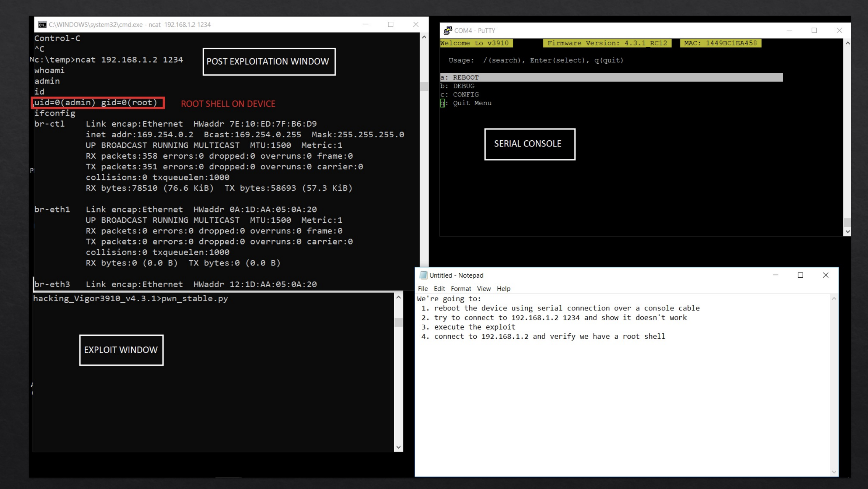This screenshot has height=489, width=868.
Task: Close the PuTTY COM4 window
Action: tap(839, 30)
